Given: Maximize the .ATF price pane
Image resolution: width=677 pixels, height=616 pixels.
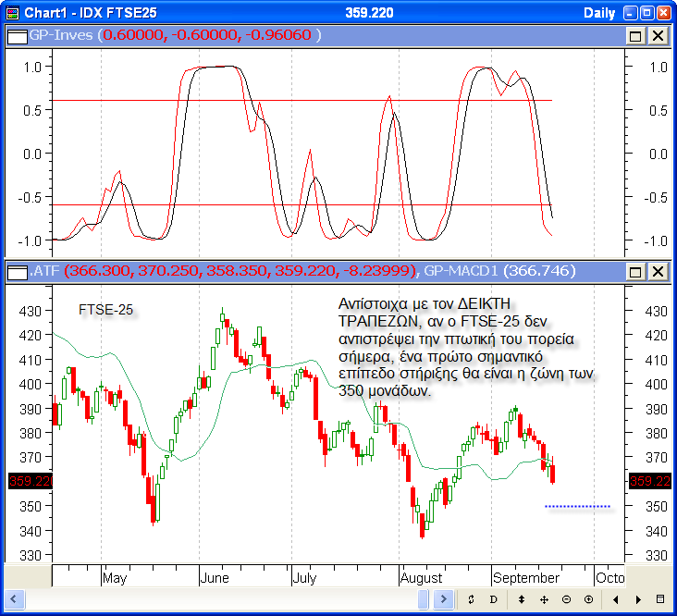Looking at the screenshot, I should (635, 271).
